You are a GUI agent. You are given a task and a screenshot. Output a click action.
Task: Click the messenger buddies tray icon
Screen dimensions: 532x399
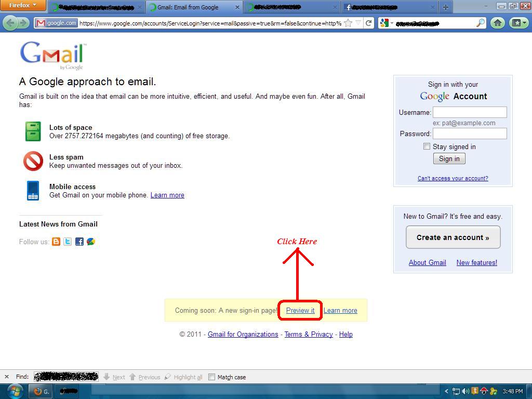(494, 391)
